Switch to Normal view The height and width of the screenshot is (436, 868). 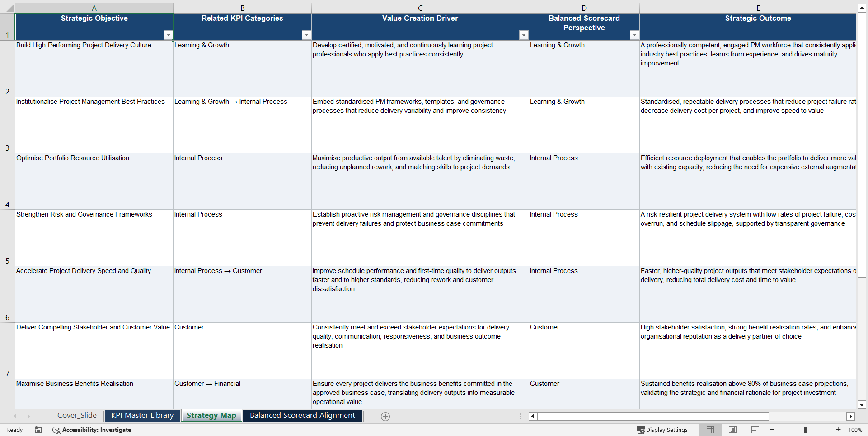[710, 430]
